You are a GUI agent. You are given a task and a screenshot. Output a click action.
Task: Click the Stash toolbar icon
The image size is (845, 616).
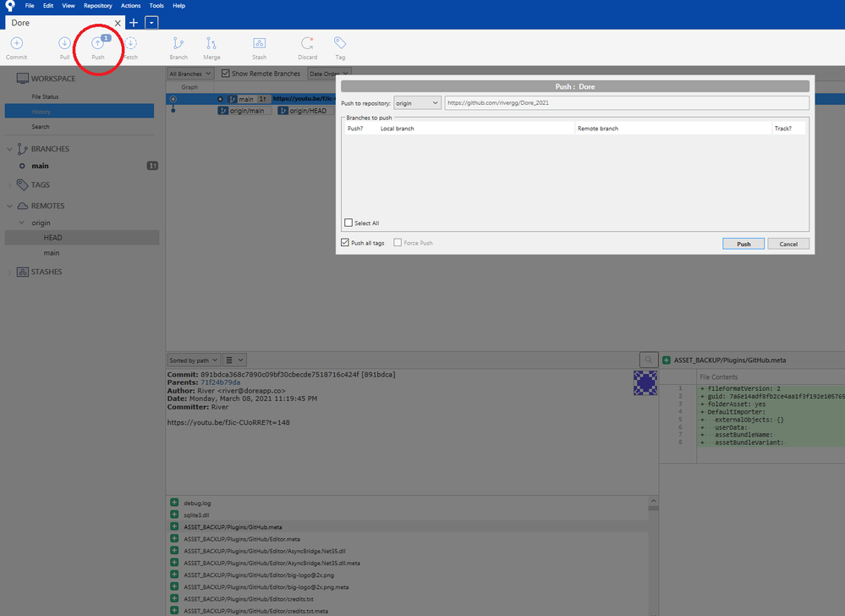(x=259, y=43)
